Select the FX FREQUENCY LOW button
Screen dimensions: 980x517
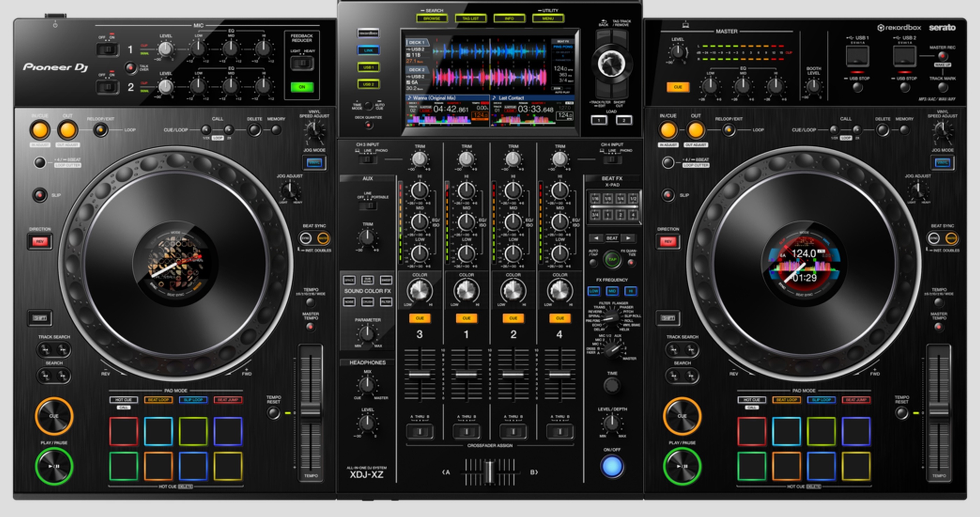point(594,291)
